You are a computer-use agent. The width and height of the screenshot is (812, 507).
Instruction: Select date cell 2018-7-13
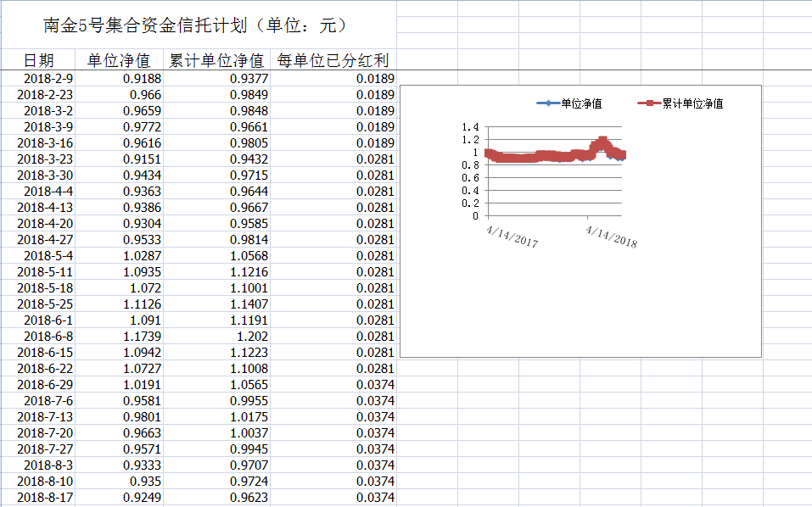(x=38, y=416)
